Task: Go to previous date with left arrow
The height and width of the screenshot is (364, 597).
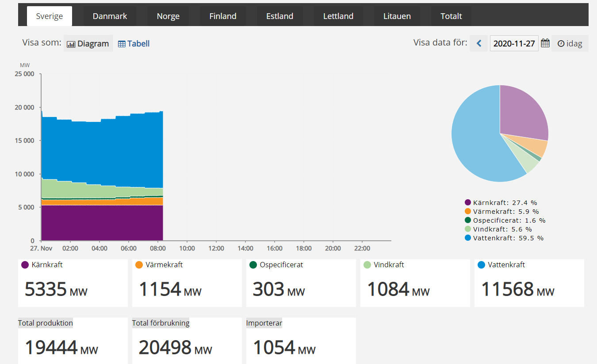Action: coord(479,43)
